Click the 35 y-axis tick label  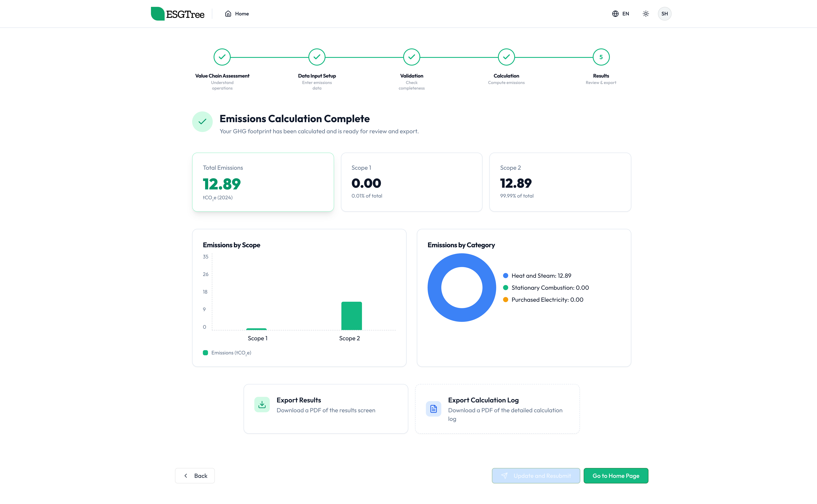[205, 257]
